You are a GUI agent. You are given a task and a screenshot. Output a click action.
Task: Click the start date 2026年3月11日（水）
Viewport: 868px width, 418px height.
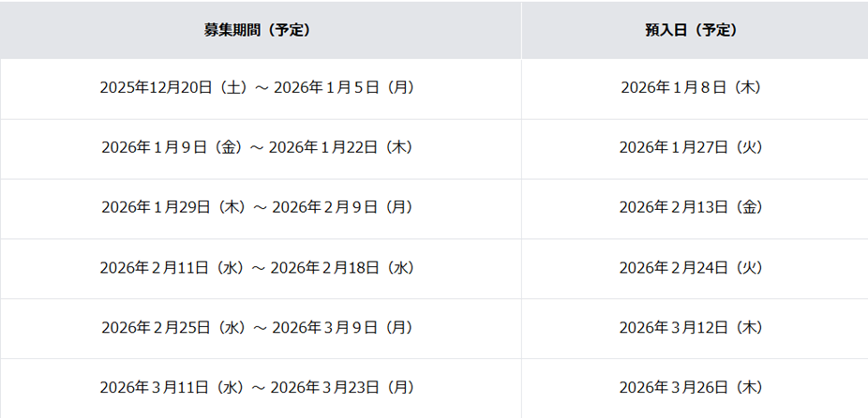(x=173, y=387)
